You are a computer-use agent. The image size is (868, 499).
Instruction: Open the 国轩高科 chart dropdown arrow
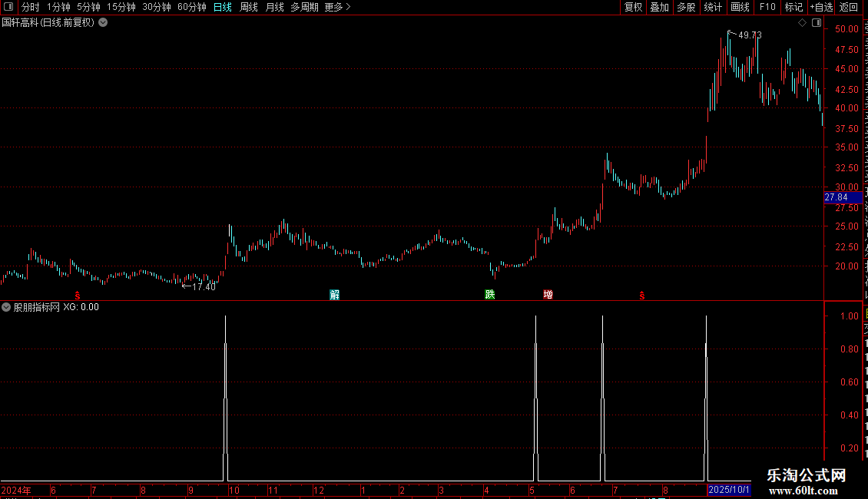pyautogui.click(x=103, y=23)
